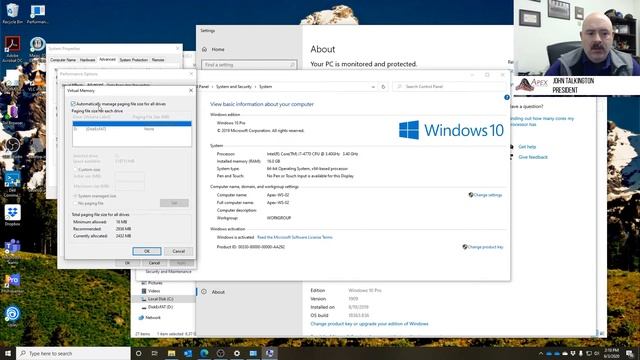Screen dimensions: 640x360
Task: Click Change product key or upgrade edition link
Action: (369, 324)
